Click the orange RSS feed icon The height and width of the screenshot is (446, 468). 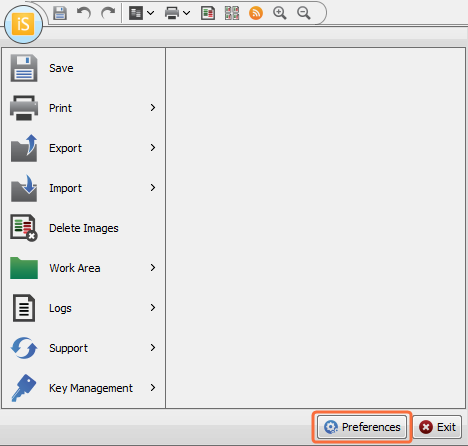(x=256, y=13)
